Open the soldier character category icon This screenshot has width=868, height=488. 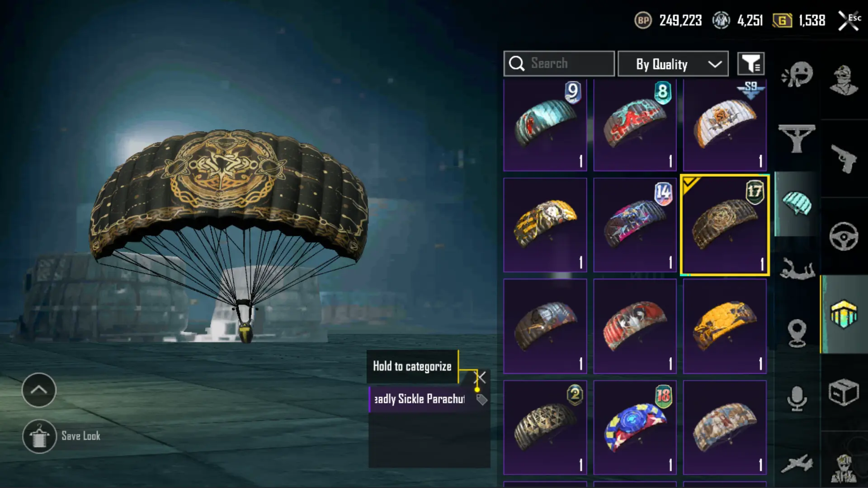[x=844, y=80]
